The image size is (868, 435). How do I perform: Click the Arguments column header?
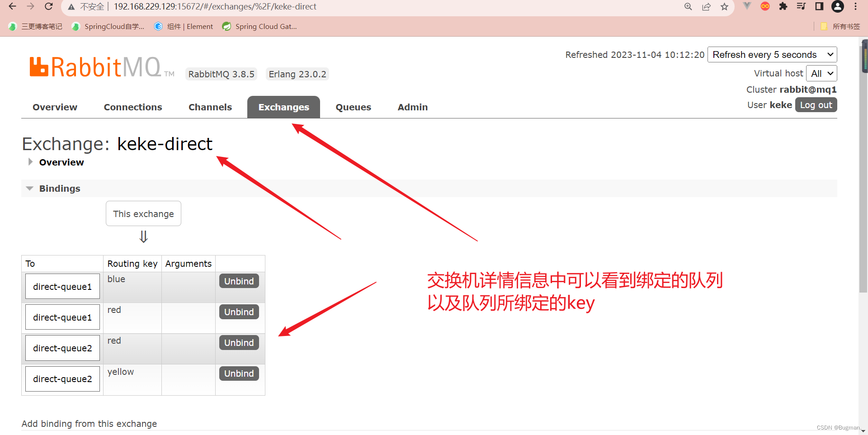tap(188, 264)
